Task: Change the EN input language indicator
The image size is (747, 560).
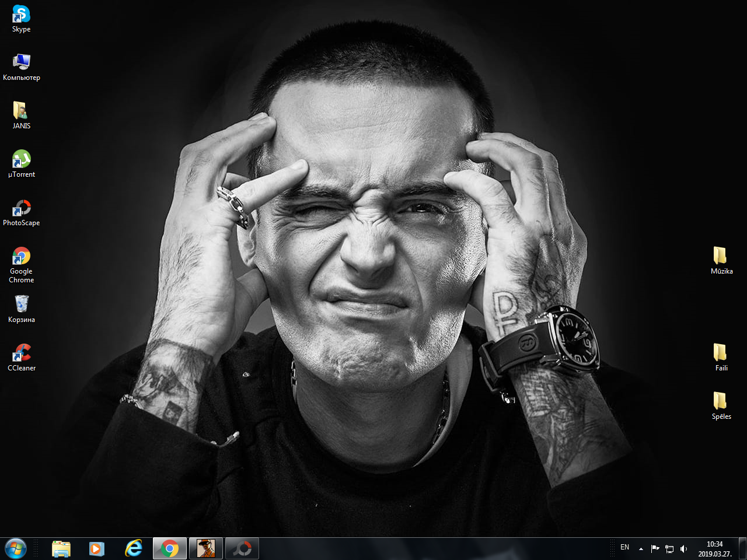Action: pos(625,548)
